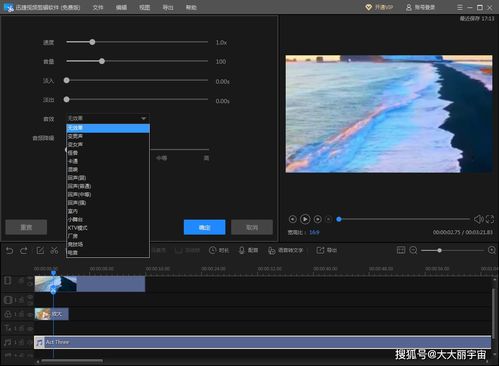Stop preview playback
499x366 pixels.
coord(329,219)
